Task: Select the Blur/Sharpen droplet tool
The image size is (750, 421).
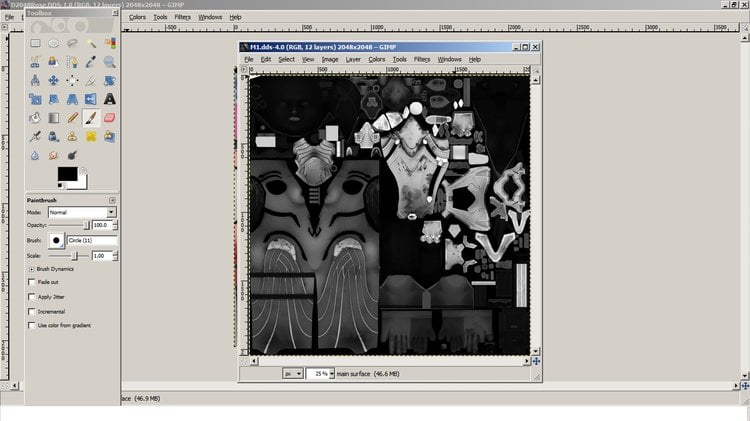Action: [35, 155]
